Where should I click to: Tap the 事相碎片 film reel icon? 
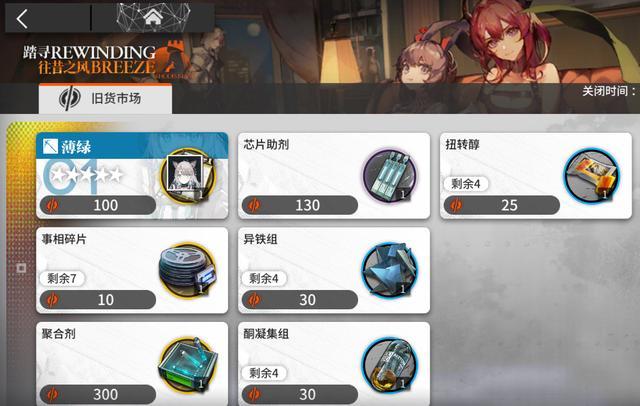tap(188, 271)
